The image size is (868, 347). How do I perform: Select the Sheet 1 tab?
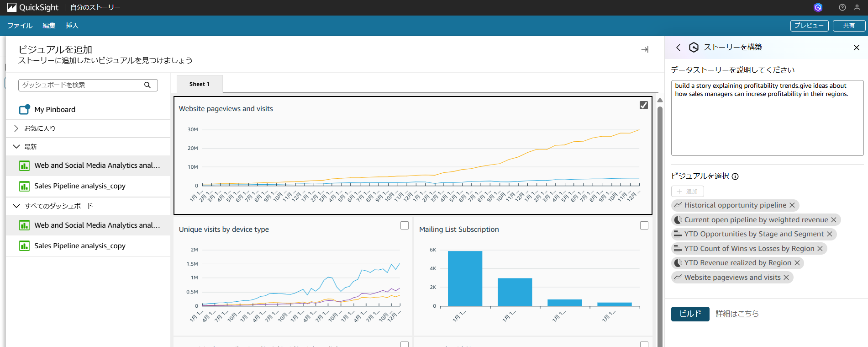coord(200,84)
